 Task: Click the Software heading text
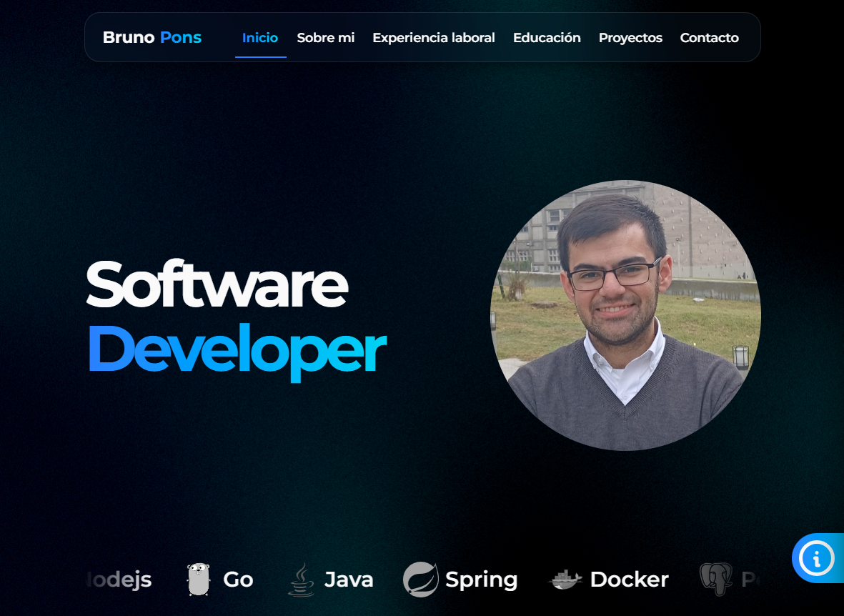pos(217,284)
